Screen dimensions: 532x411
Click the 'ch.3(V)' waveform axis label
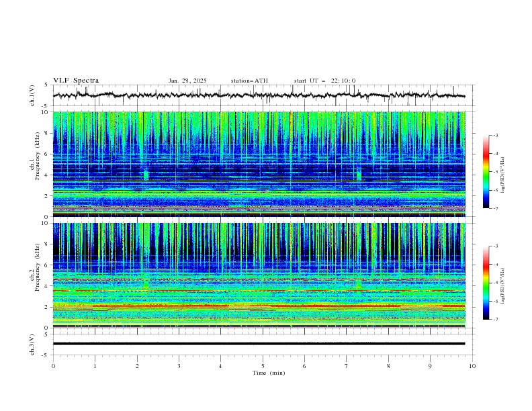(x=32, y=345)
